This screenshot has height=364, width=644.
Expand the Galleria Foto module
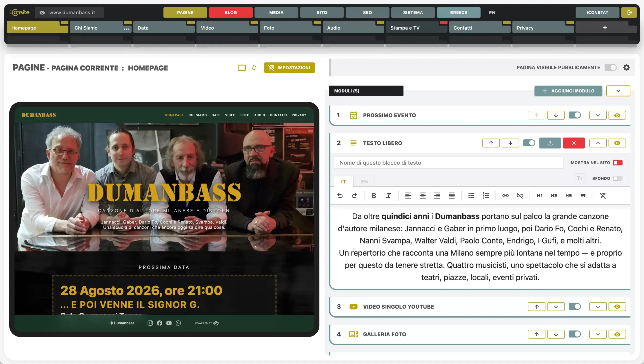[598, 334]
